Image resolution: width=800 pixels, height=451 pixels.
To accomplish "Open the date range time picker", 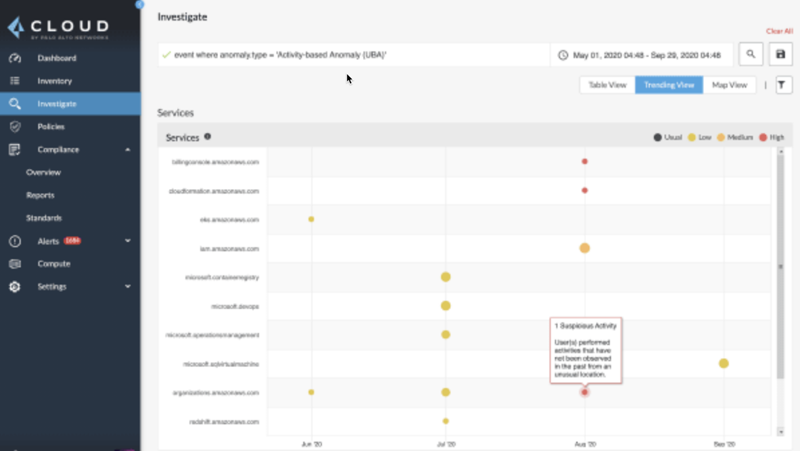I will point(638,55).
